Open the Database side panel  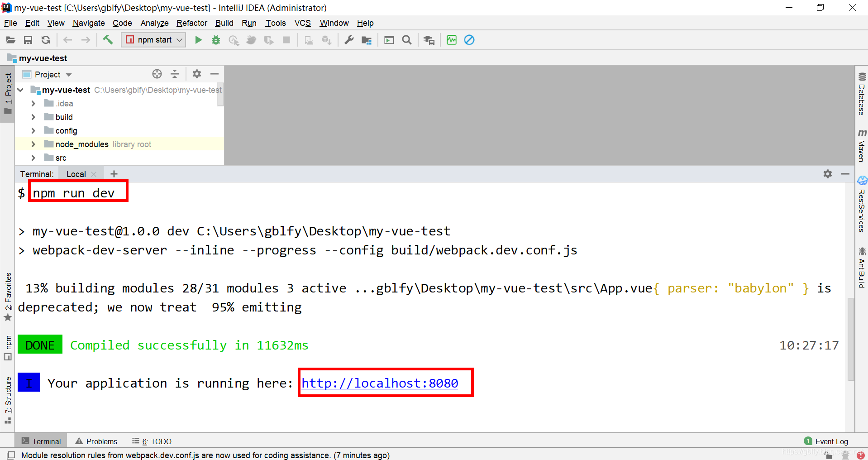point(862,94)
